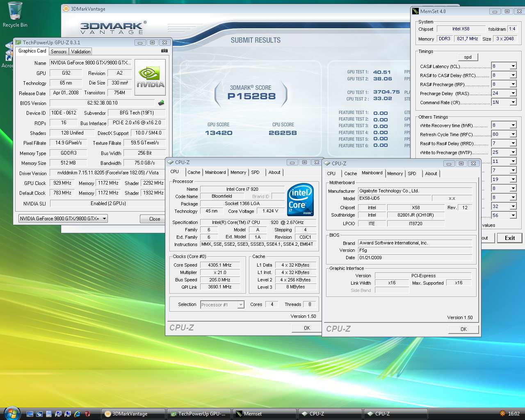Click Show Desktop quick launch icon
The width and height of the screenshot is (525, 420).
click(x=30, y=414)
